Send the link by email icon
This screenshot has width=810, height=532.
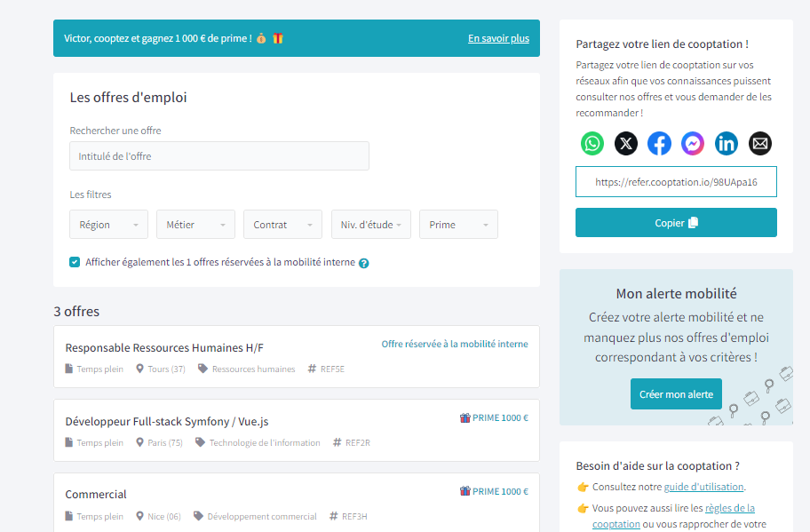[759, 143]
